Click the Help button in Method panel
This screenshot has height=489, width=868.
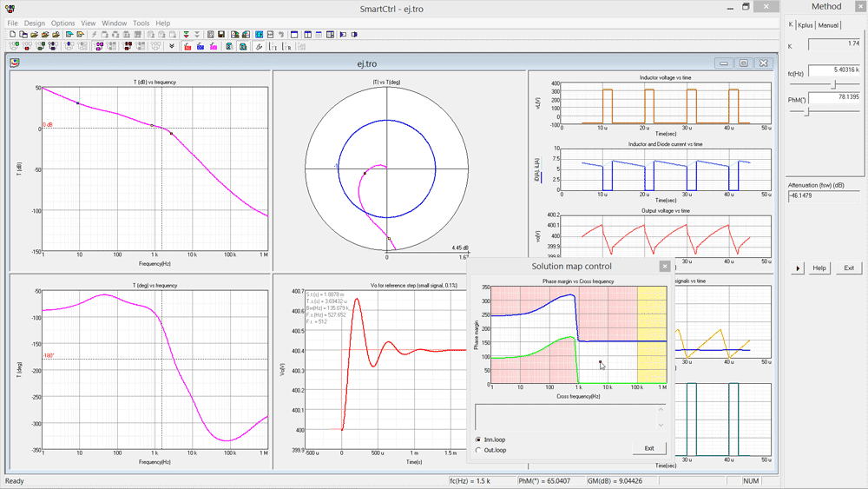click(819, 268)
